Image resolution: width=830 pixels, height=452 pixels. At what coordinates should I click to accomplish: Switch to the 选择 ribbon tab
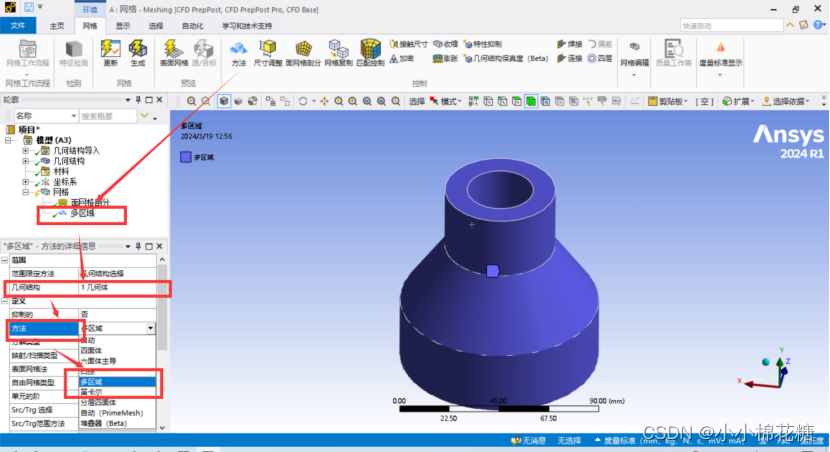click(x=156, y=25)
